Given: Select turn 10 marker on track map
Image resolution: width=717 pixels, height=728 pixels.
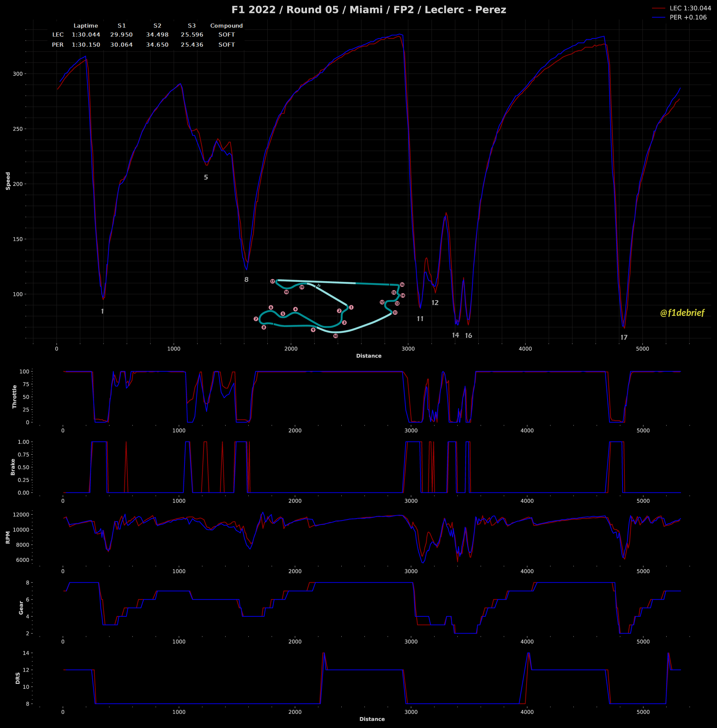Looking at the screenshot, I should click(335, 336).
